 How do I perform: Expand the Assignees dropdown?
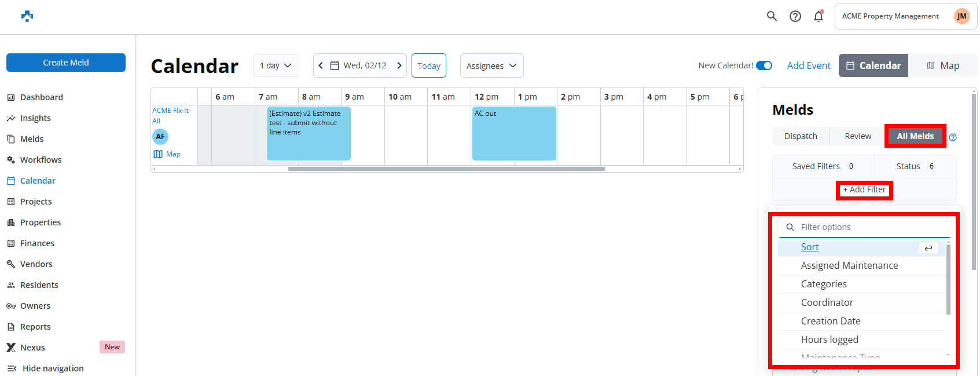pyautogui.click(x=491, y=66)
